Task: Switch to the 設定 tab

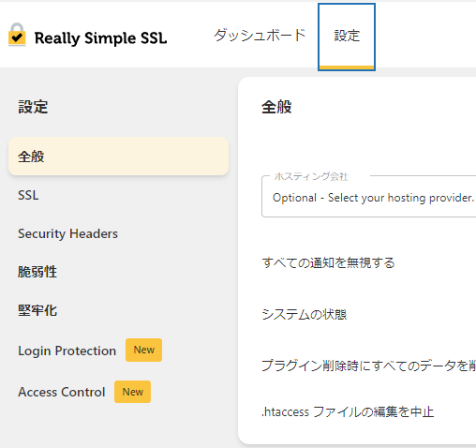Action: [x=347, y=36]
